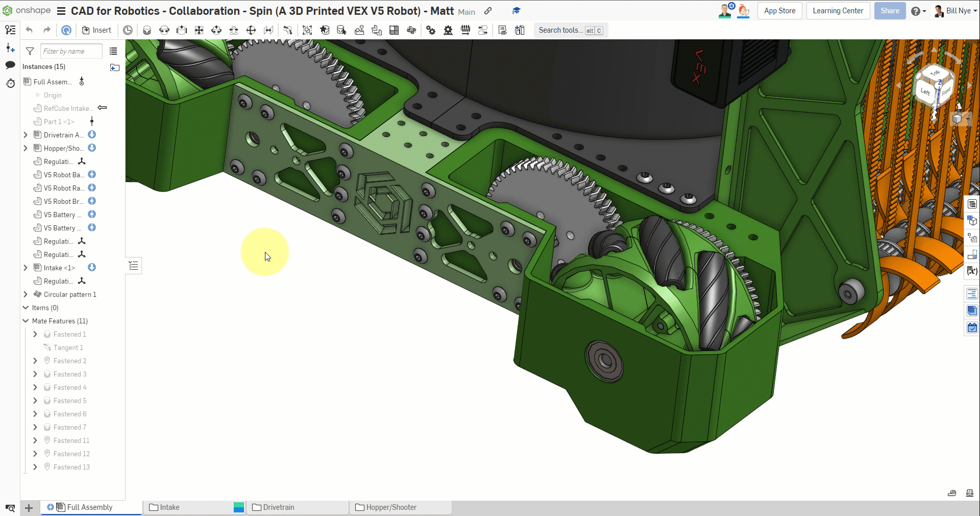This screenshot has height=516, width=980.
Task: Click the Share button
Action: 890,11
